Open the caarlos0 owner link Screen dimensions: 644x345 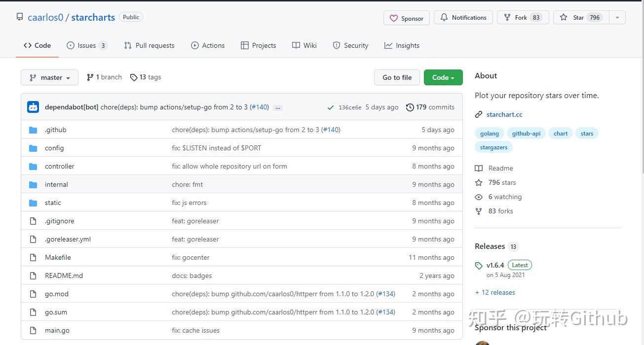click(x=45, y=17)
